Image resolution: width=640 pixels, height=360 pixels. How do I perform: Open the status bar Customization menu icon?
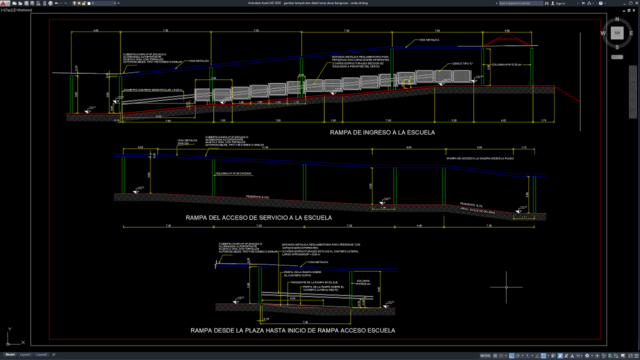click(636, 356)
